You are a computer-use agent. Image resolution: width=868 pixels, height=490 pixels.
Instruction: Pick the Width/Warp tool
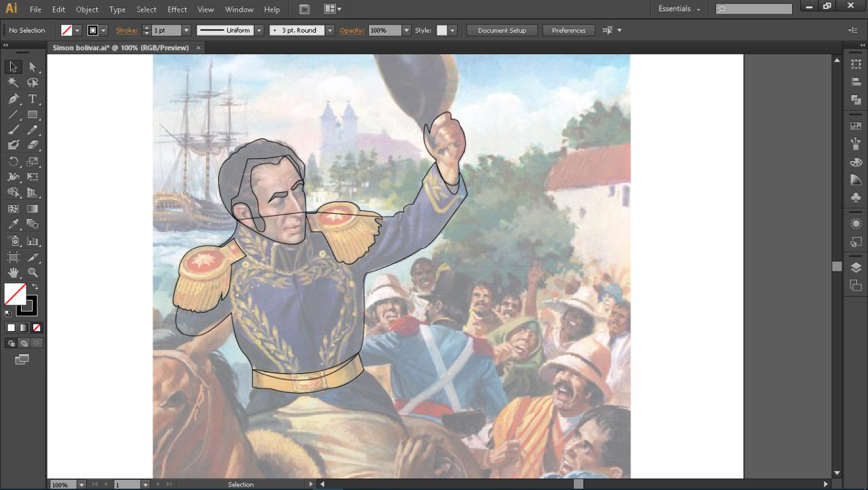13,176
